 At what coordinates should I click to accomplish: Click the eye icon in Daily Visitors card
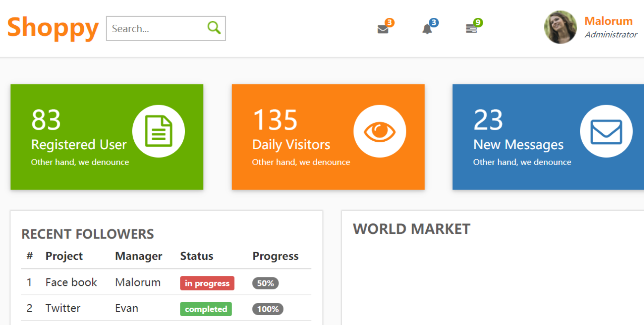379,131
